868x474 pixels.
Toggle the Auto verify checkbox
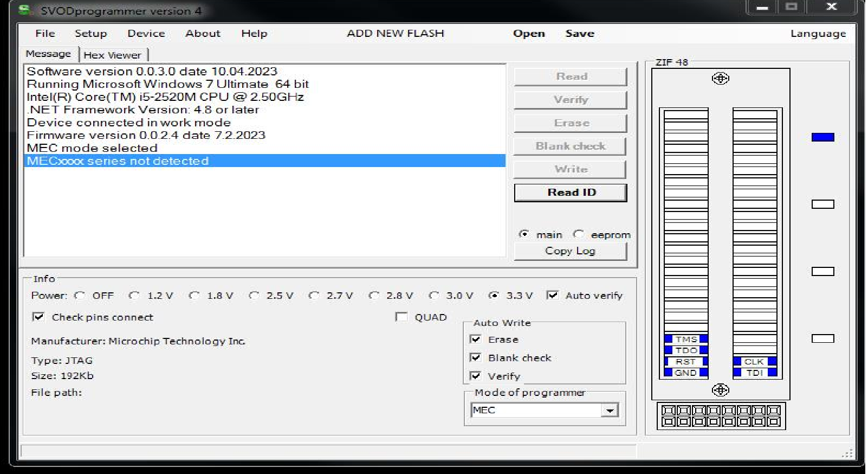click(x=553, y=296)
